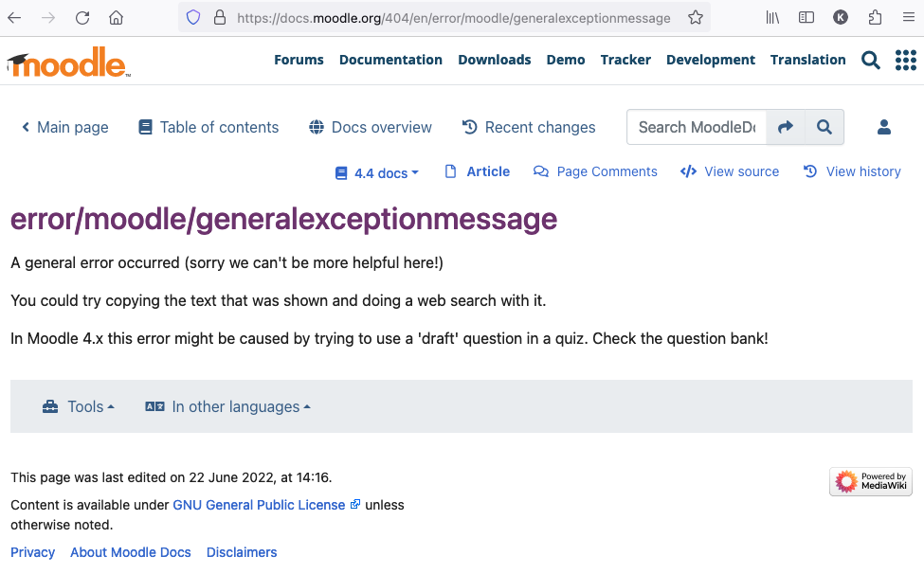Open the user account person icon
Image resolution: width=924 pixels, height=574 pixels.
pos(884,127)
